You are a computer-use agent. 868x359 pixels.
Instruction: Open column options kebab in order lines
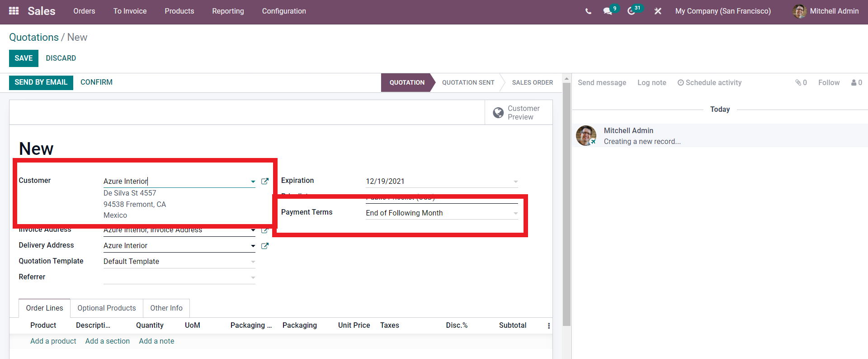click(x=549, y=326)
